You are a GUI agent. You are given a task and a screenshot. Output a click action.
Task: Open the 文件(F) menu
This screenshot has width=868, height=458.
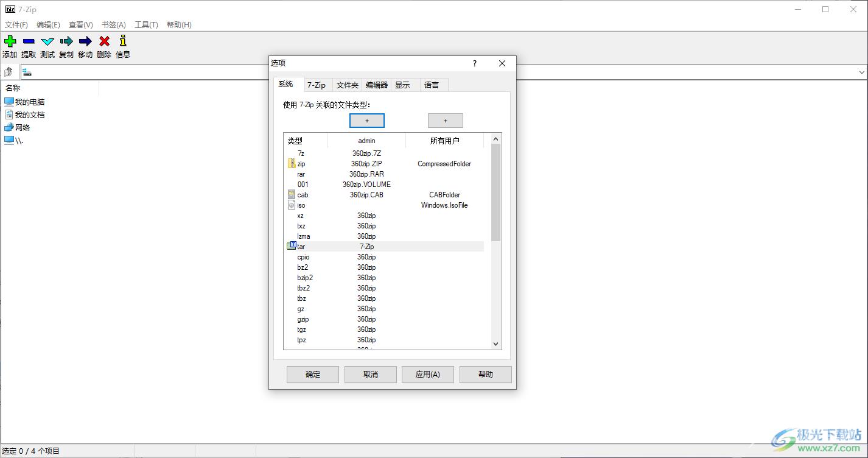[x=16, y=25]
